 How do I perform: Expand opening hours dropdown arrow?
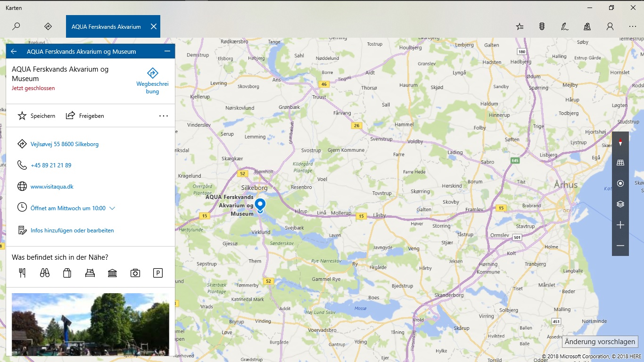point(112,208)
